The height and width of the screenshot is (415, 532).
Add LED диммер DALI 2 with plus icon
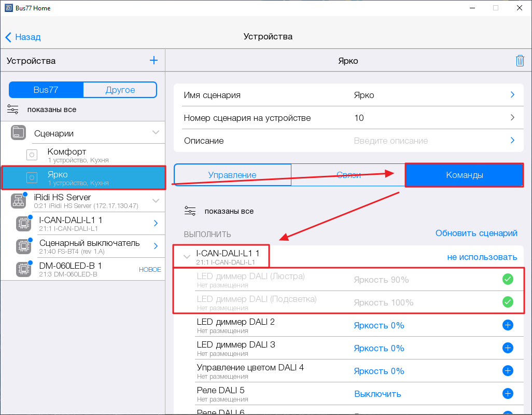(508, 325)
